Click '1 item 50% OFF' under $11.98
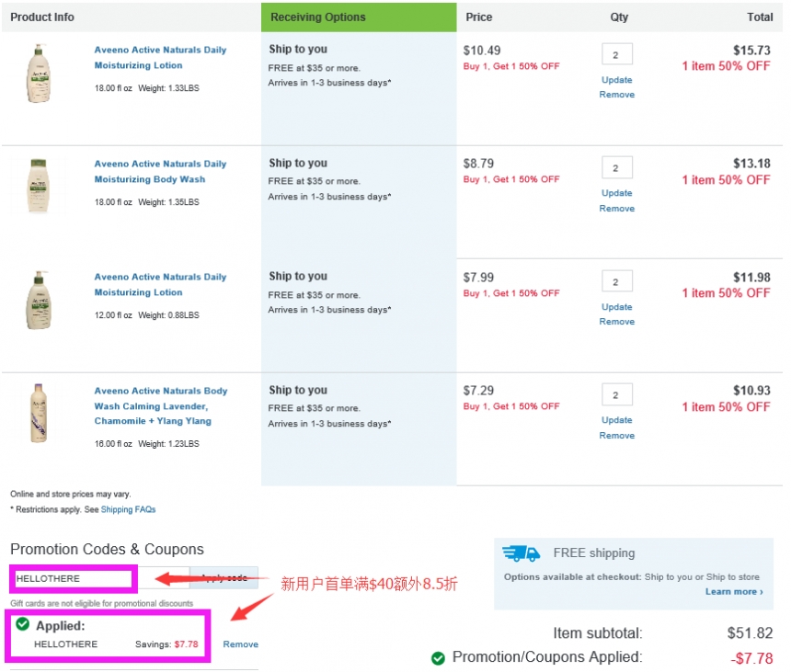 click(x=726, y=293)
